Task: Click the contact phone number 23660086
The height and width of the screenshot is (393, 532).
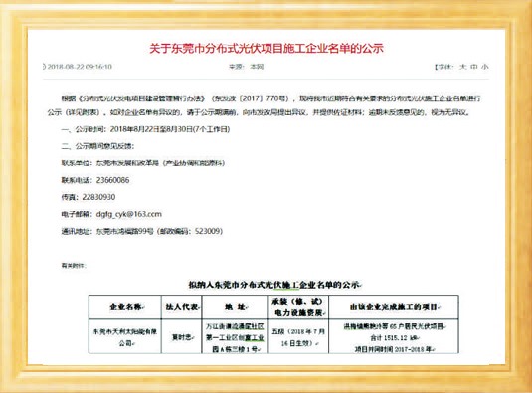Action: pos(112,180)
